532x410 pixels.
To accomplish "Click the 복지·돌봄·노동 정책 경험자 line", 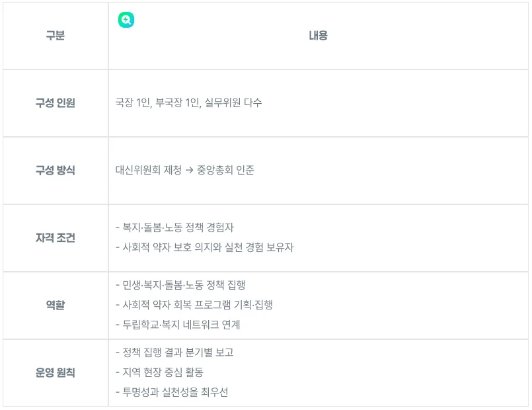I will [174, 227].
